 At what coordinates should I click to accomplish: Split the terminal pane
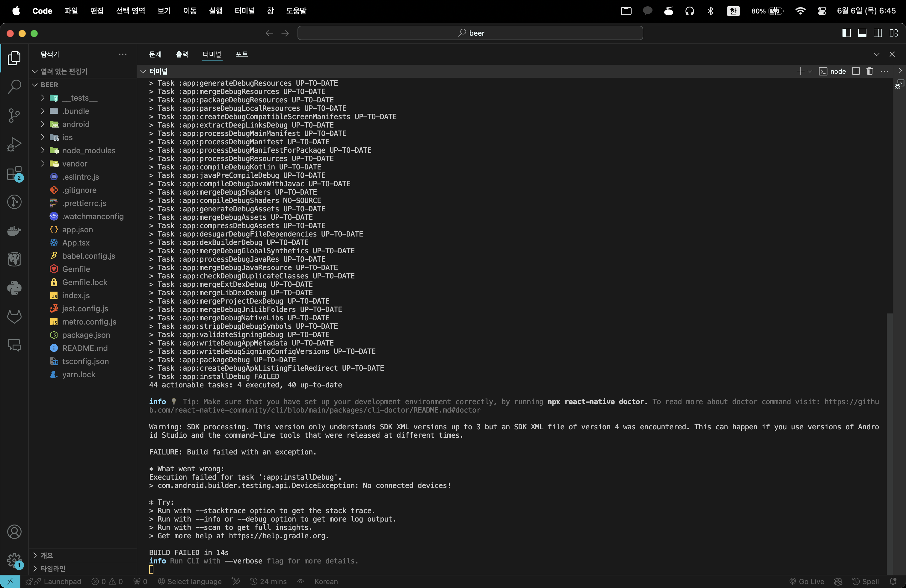click(x=856, y=71)
